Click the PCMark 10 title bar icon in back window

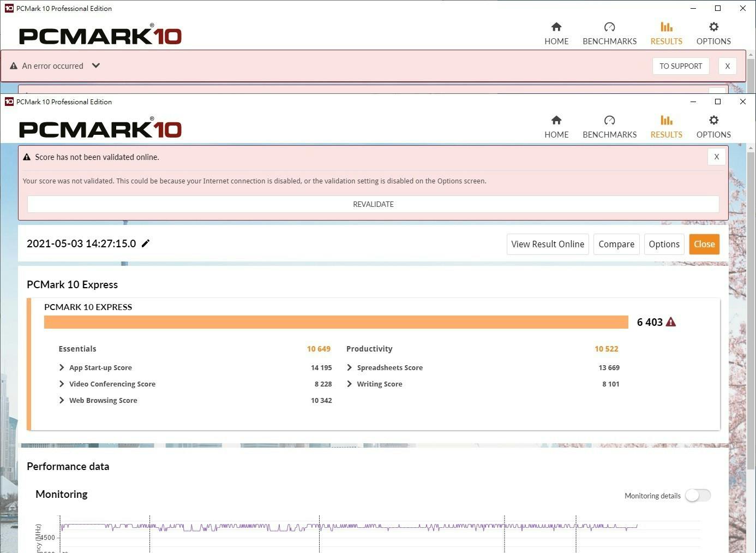point(9,8)
